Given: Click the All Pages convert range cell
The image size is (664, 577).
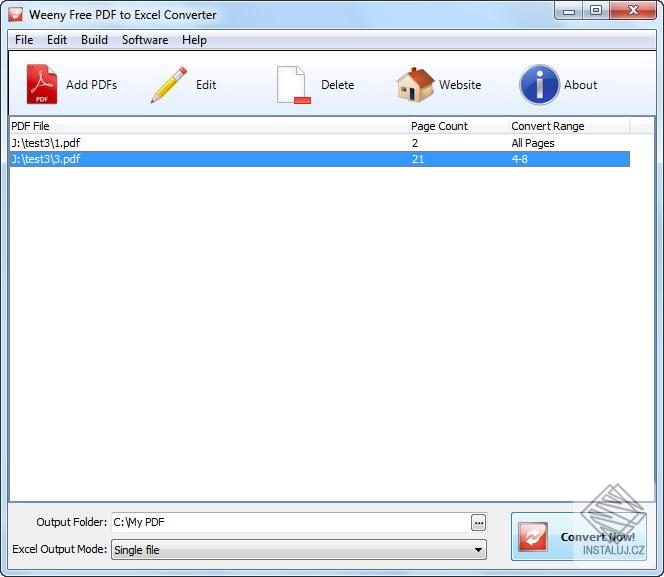Looking at the screenshot, I should pyautogui.click(x=533, y=143).
